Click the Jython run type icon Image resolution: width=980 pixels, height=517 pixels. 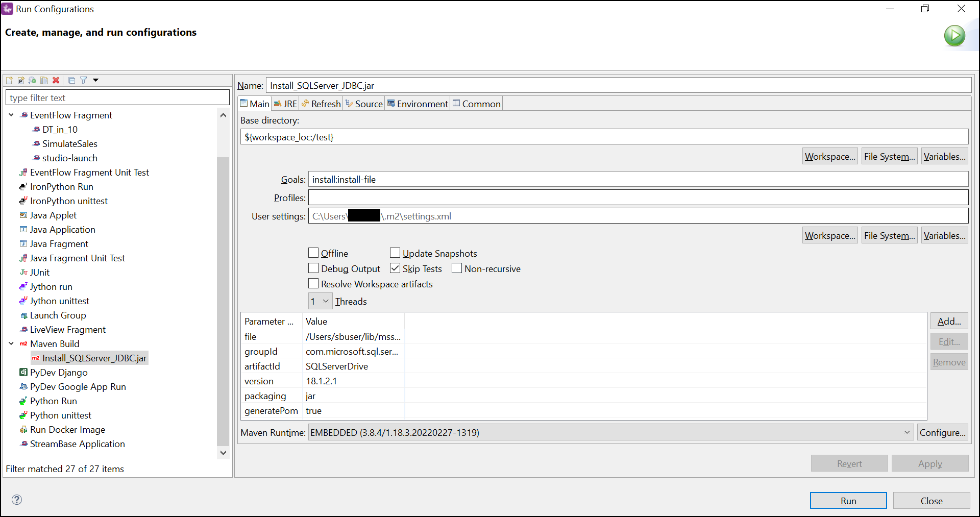click(x=23, y=287)
